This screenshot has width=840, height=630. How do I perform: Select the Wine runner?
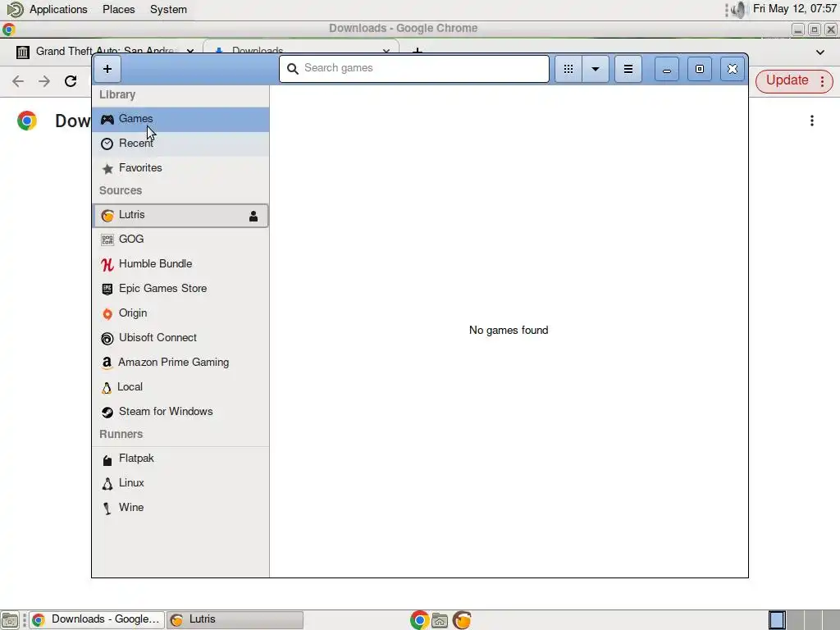tap(180, 508)
